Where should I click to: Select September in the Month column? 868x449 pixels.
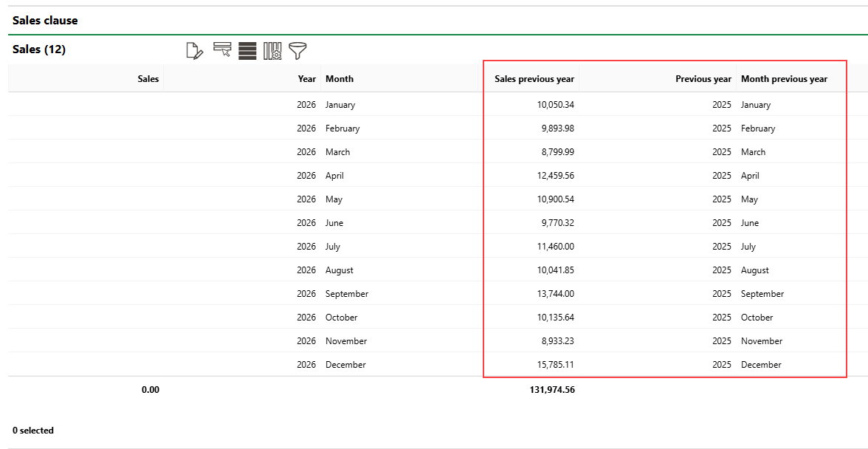click(346, 294)
